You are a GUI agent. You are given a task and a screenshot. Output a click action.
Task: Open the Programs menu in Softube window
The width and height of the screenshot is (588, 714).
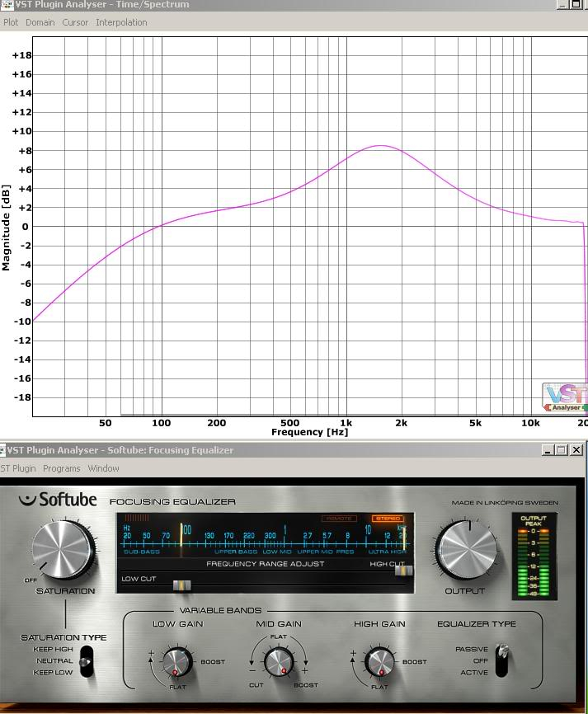pyautogui.click(x=62, y=468)
